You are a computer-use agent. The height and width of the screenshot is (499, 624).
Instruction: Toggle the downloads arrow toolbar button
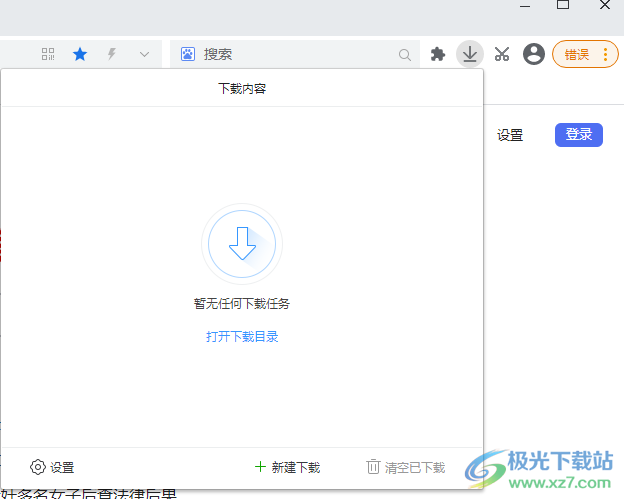tap(470, 54)
